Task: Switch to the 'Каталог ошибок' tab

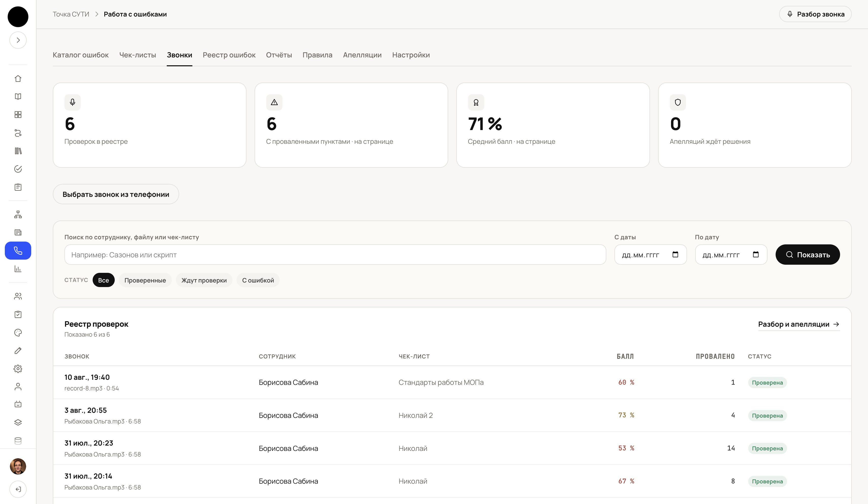Action: click(x=81, y=55)
